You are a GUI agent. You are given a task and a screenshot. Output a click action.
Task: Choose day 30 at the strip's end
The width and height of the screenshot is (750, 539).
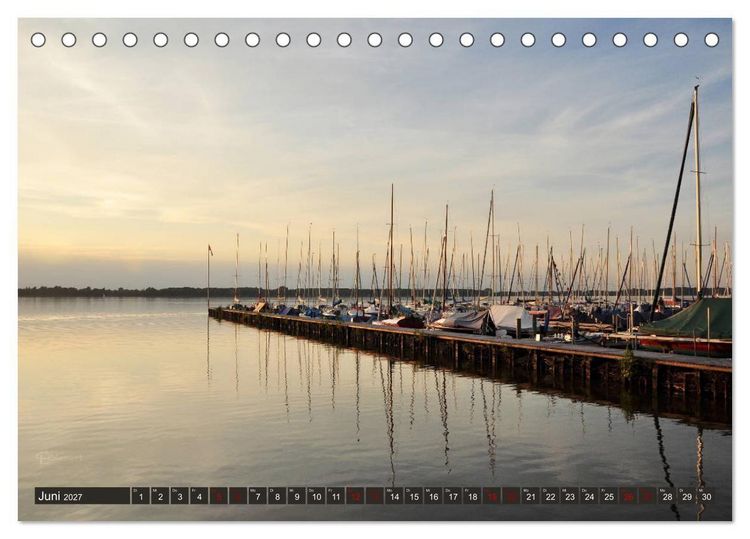click(706, 496)
